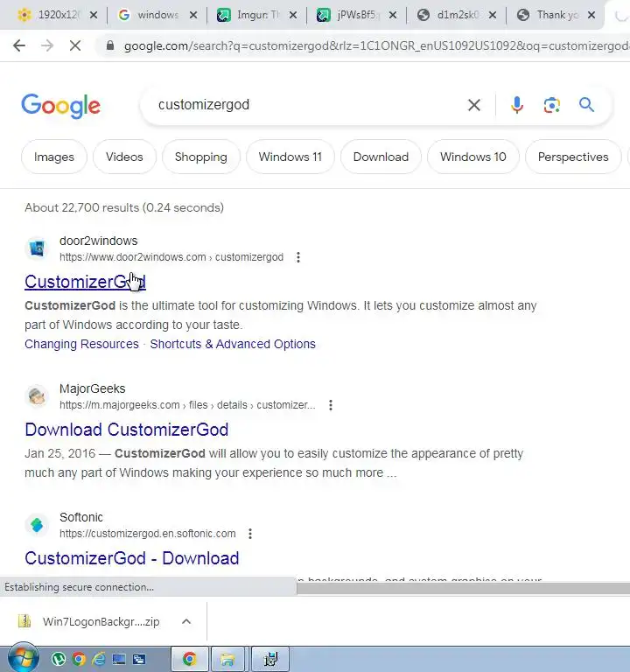Apply the Download filter chip

pos(381,157)
